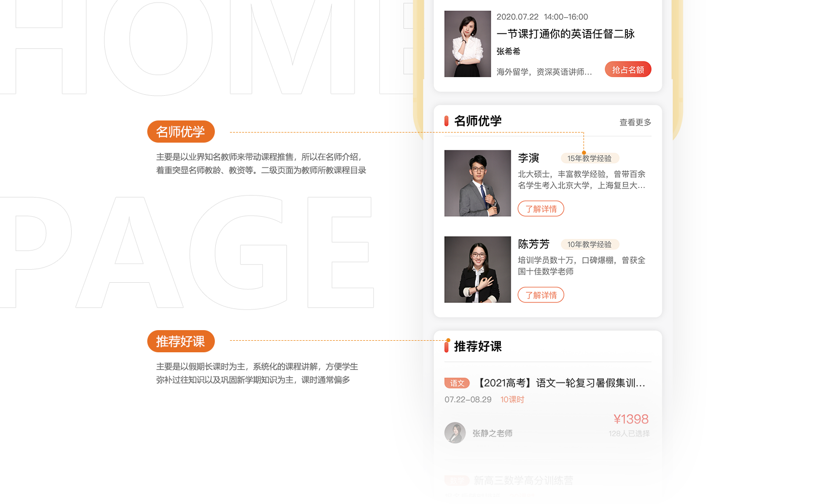This screenshot has width=817, height=504.
Task: Open photo of teacher 李演
Action: (x=478, y=183)
